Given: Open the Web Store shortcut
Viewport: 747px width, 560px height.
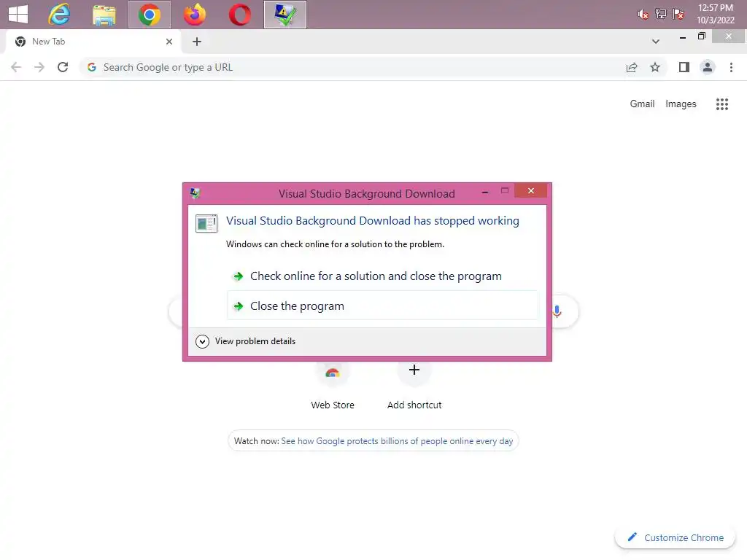Looking at the screenshot, I should 333,384.
